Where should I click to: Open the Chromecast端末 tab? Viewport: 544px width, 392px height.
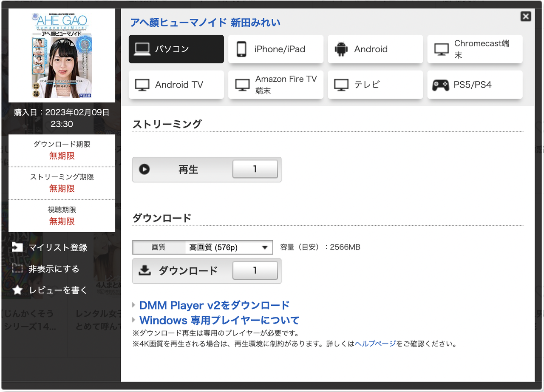(x=475, y=49)
